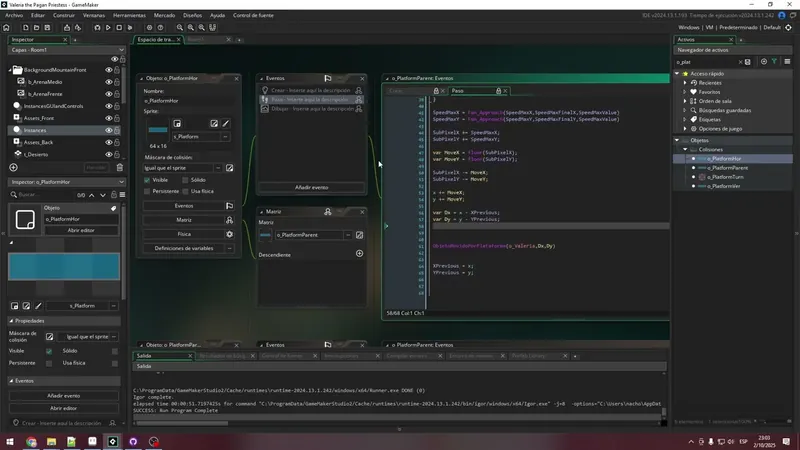Viewport: 800px width, 450px height.
Task: Hide the BackgroundMountainFront layer
Action: 109,70
